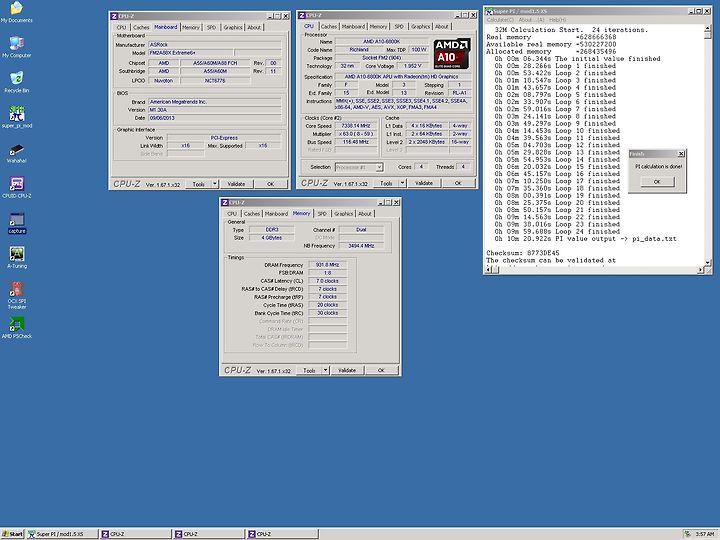Screen dimensions: 720x540
Task: Open the Caches tab in the Mainboard CPU-Z window
Action: 141,28
